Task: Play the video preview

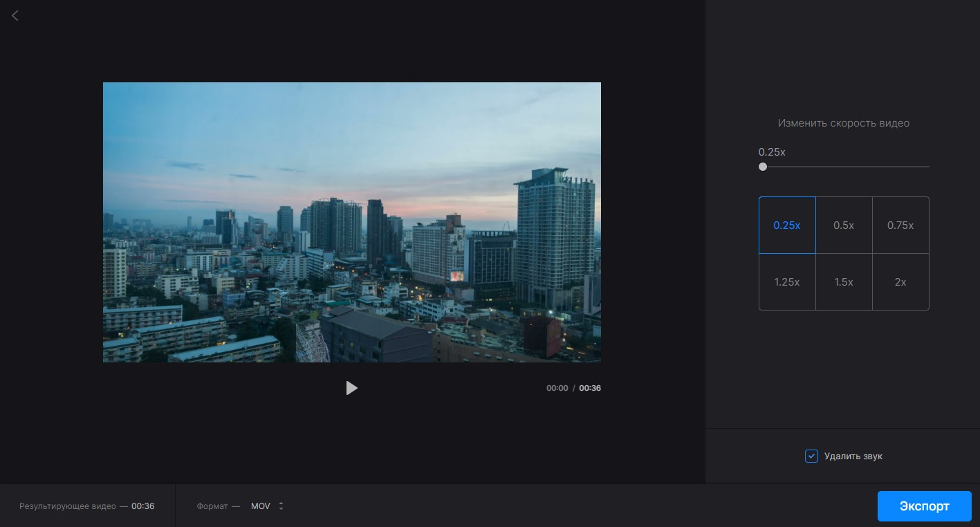Action: [x=351, y=388]
